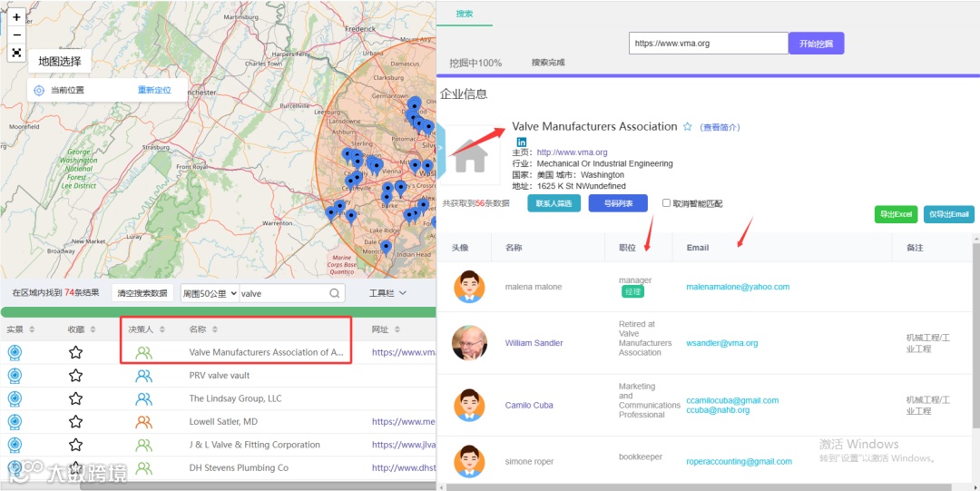Zoom out on the map
Viewport: 980px width, 491px height.
[17, 34]
